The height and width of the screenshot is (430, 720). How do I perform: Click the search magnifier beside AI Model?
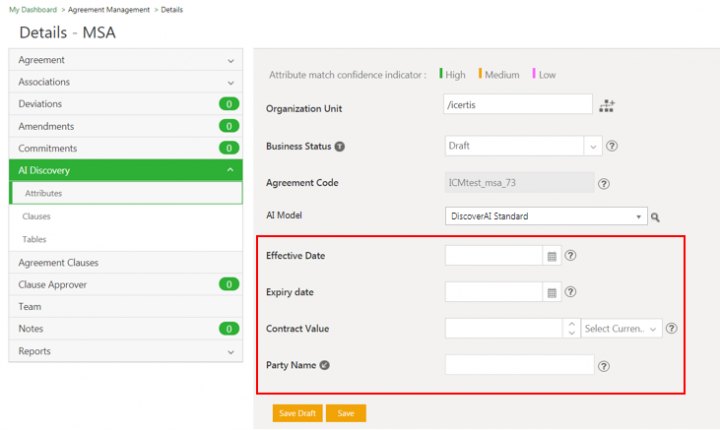click(655, 217)
